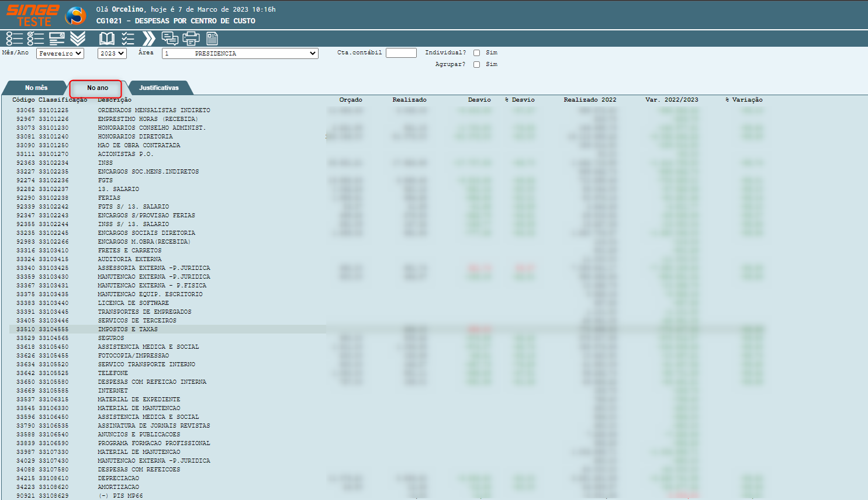The height and width of the screenshot is (500, 868).
Task: Open the year dropdown showing 2023
Action: pyautogui.click(x=112, y=53)
